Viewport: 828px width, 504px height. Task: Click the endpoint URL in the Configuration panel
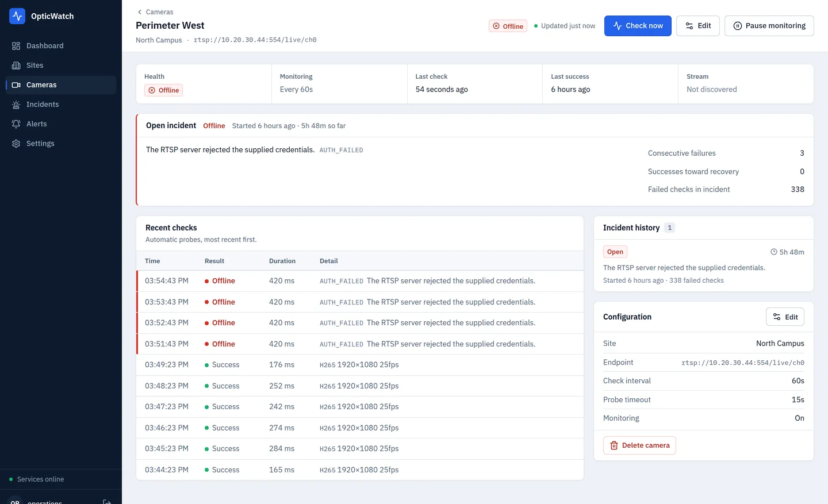743,363
